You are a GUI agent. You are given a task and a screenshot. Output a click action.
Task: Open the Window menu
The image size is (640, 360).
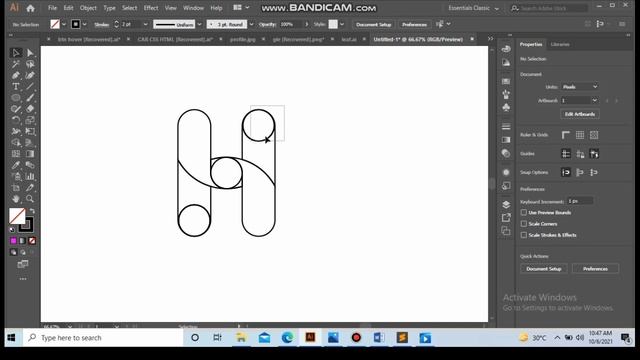pyautogui.click(x=193, y=8)
